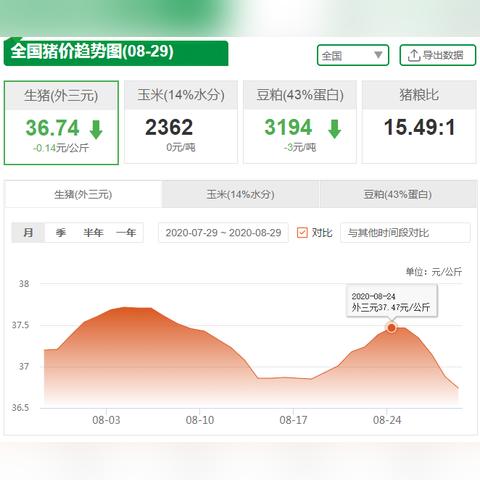Select the 生猪(外三元) price card

[61, 122]
